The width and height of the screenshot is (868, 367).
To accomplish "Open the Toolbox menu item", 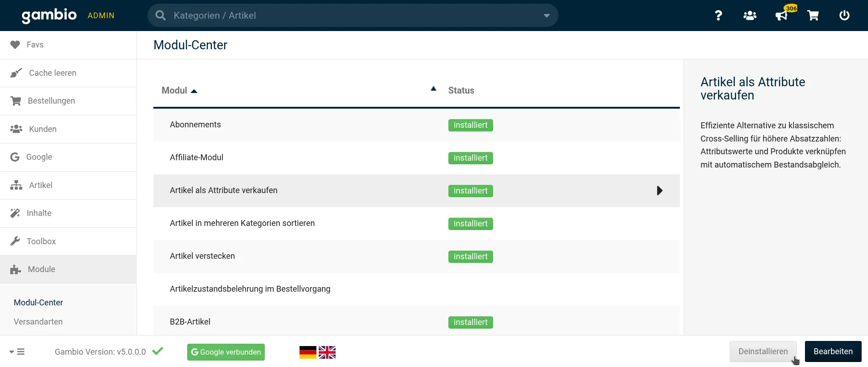I will tap(41, 241).
